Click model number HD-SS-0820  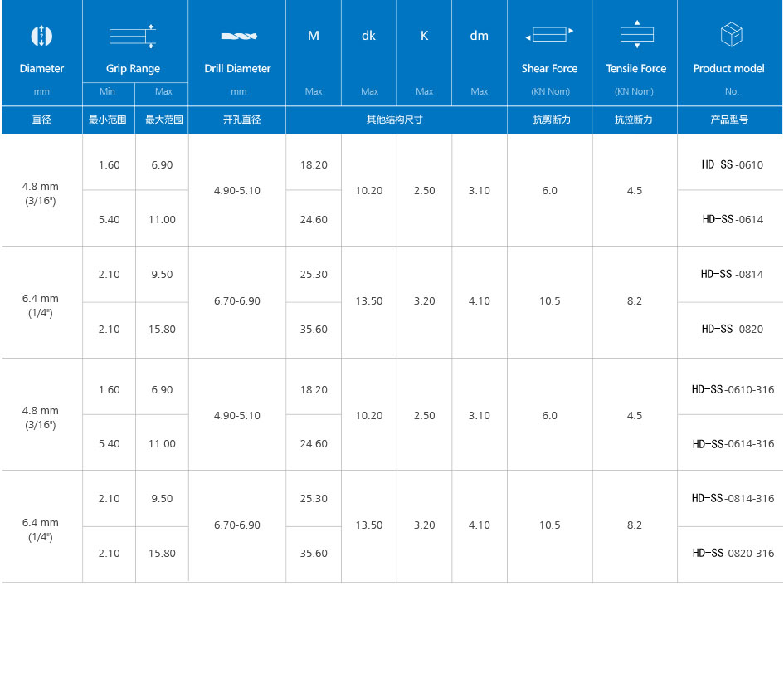pyautogui.click(x=731, y=329)
